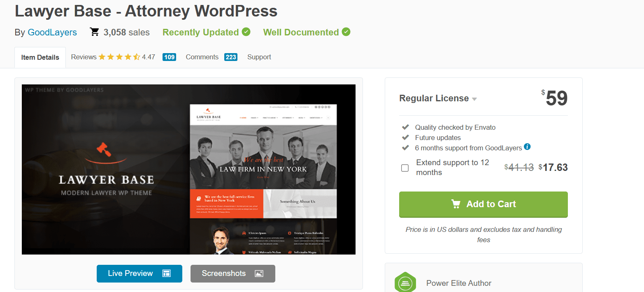Open the Reviews tab

pyautogui.click(x=123, y=57)
